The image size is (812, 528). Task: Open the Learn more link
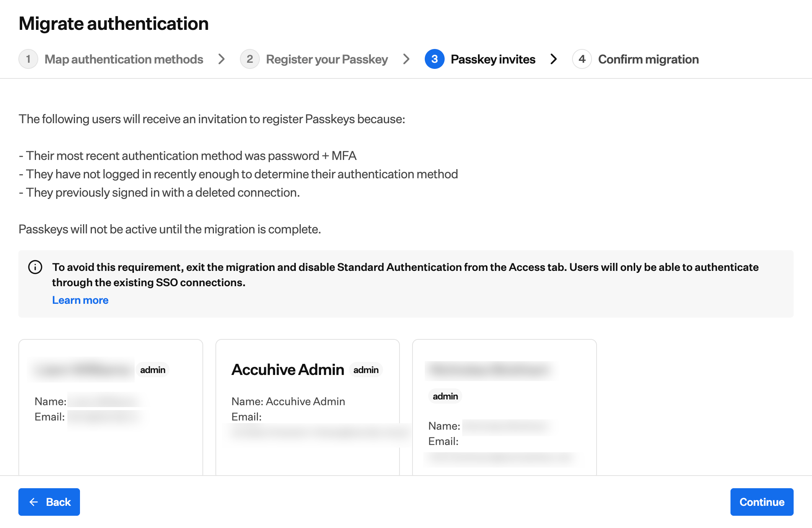click(x=80, y=300)
